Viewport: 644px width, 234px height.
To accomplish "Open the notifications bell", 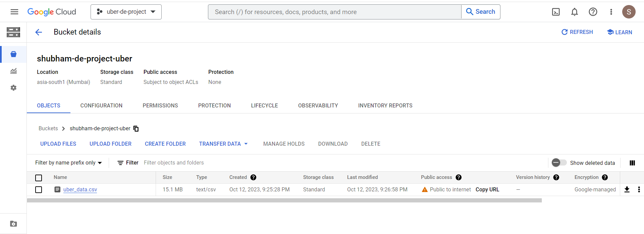I will coord(575,12).
